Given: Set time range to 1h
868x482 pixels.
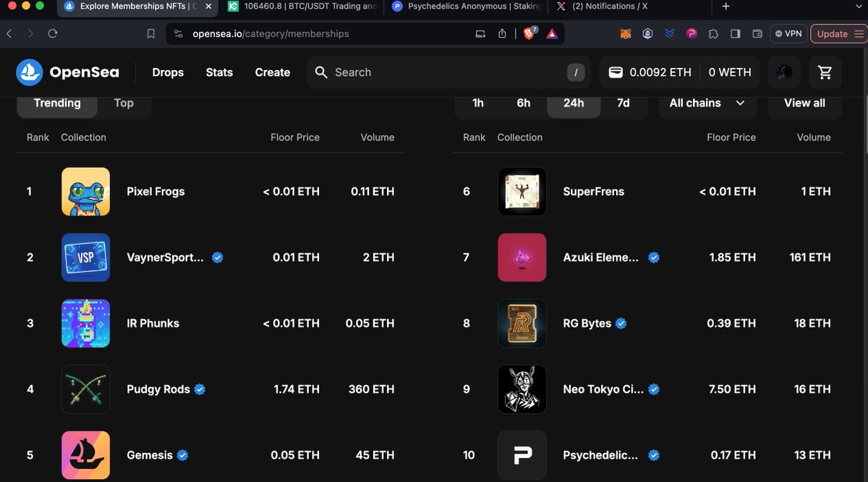Looking at the screenshot, I should (478, 103).
